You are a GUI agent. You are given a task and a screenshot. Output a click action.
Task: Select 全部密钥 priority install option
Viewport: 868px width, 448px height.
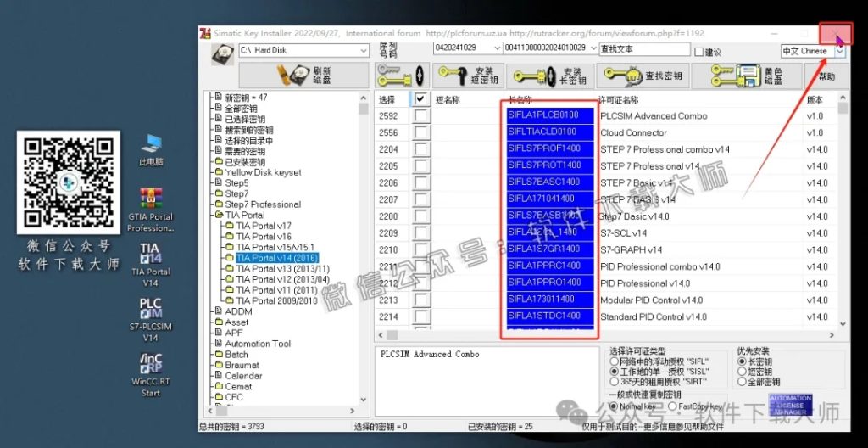[x=743, y=382]
